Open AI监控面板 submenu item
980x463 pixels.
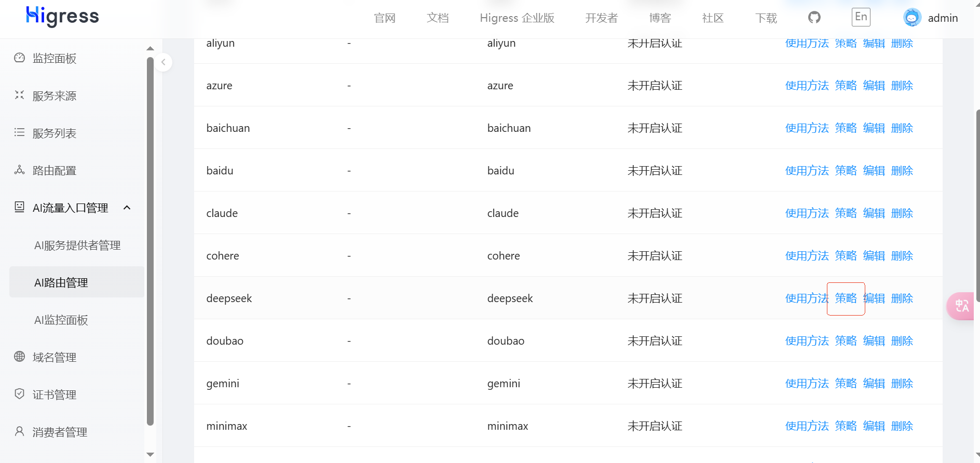point(61,320)
